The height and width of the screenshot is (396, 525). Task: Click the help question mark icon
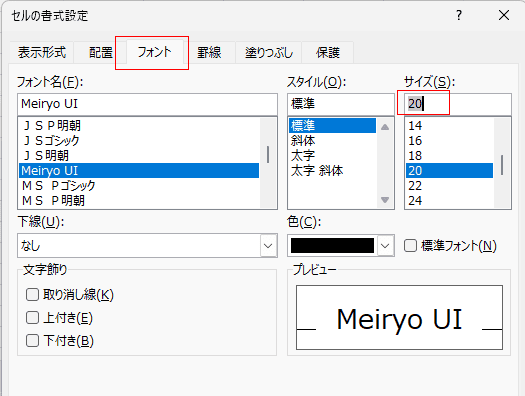(x=459, y=15)
